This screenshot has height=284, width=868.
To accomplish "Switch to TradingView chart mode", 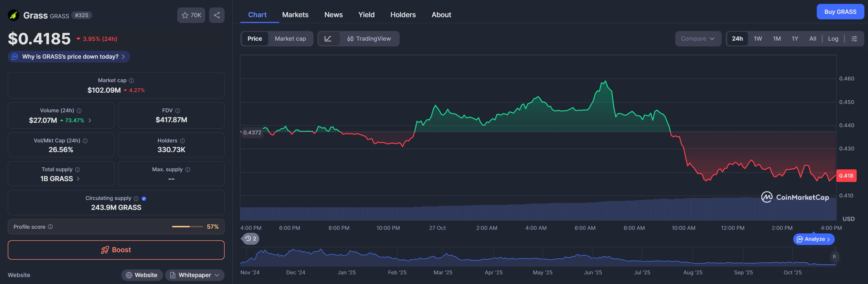I will click(369, 39).
